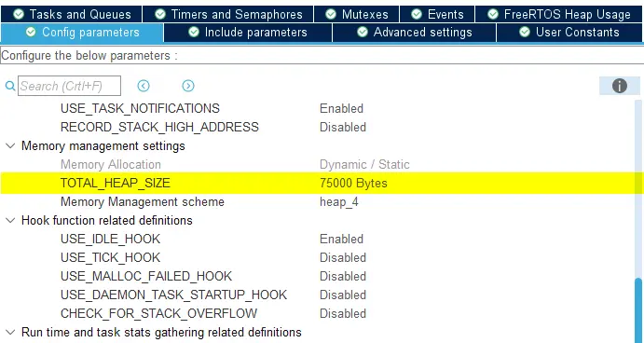
Task: Change RECORD_STACK_HIGH_ADDRESS Disabled value
Action: tap(343, 127)
